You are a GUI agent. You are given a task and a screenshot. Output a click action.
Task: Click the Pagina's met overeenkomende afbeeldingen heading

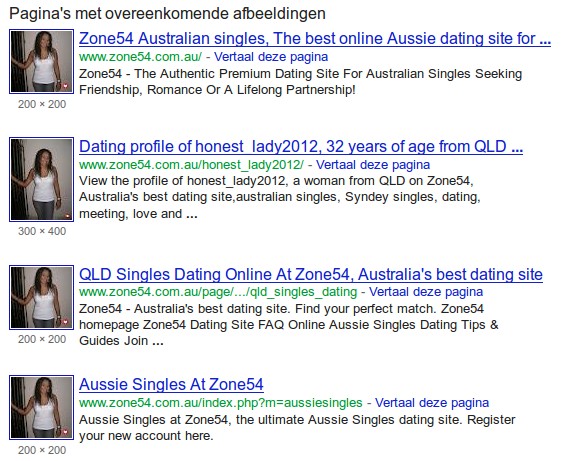point(167,14)
